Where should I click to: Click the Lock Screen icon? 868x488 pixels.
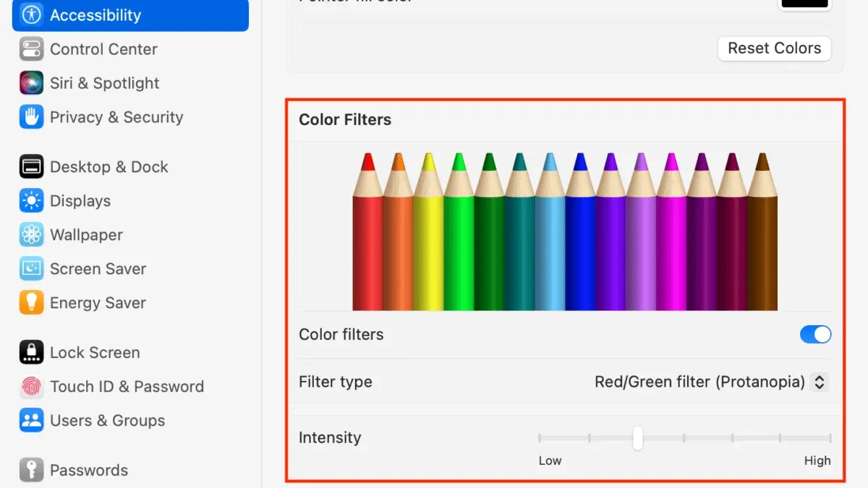[x=31, y=353]
